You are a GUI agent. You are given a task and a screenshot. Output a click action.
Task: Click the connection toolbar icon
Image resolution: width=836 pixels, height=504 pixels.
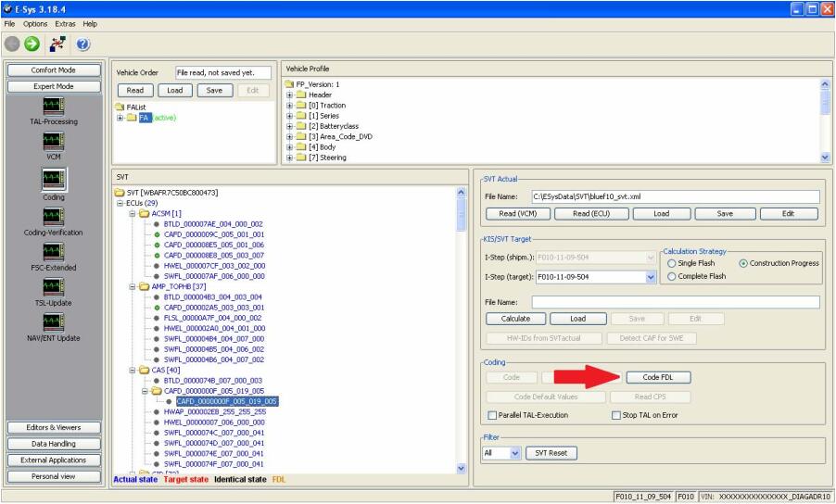coord(57,44)
